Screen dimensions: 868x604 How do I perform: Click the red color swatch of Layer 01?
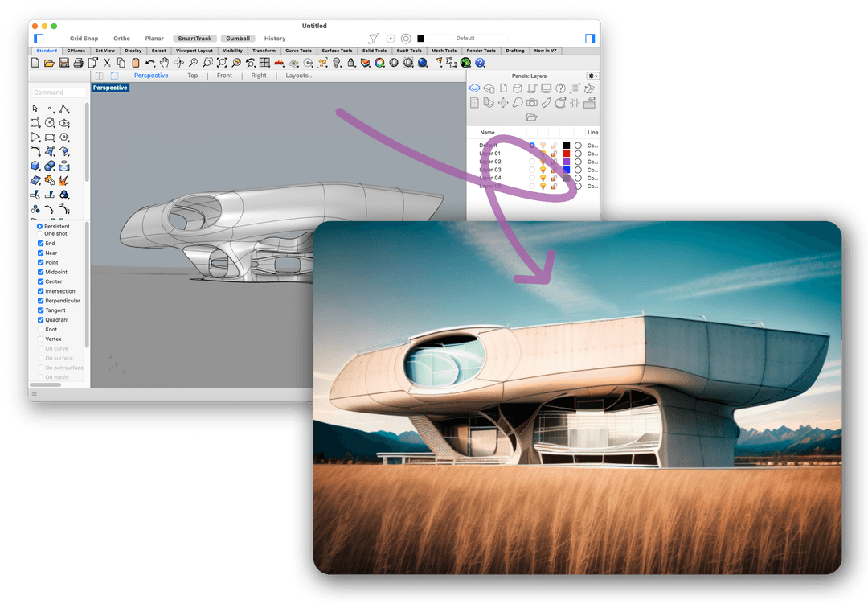coord(567,154)
